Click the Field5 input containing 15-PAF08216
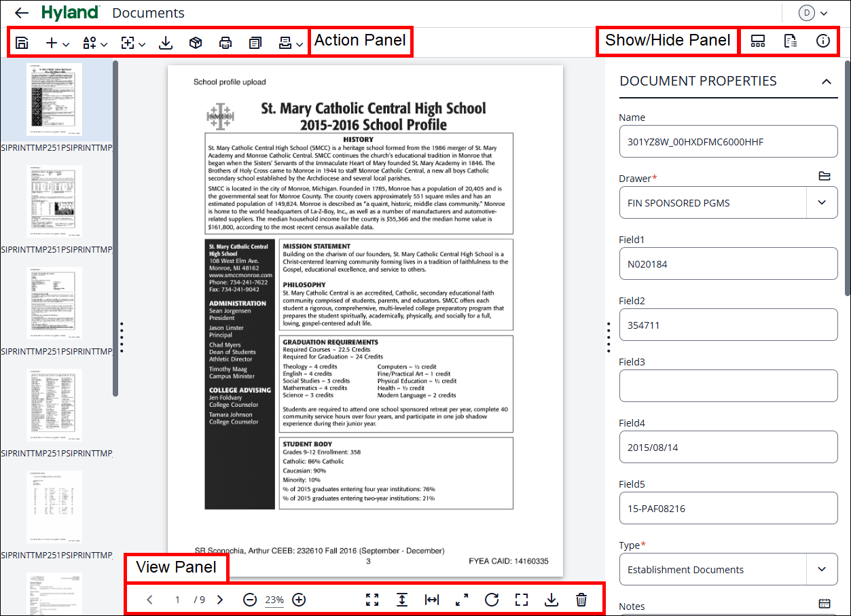Screen dimensions: 851x616 click(x=728, y=509)
